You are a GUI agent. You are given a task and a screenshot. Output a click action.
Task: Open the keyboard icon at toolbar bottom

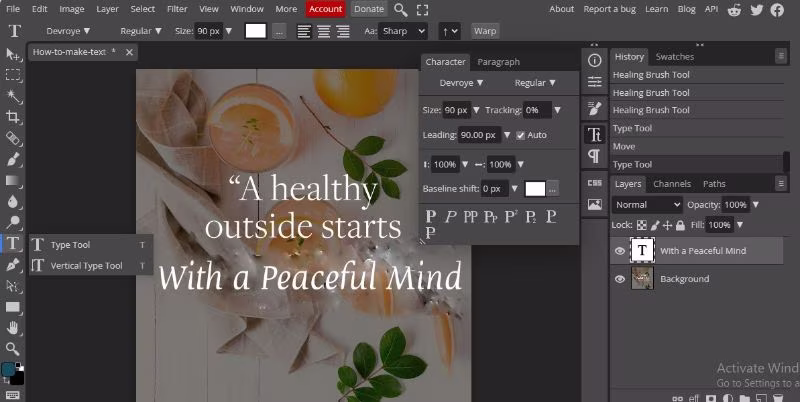coord(13,395)
